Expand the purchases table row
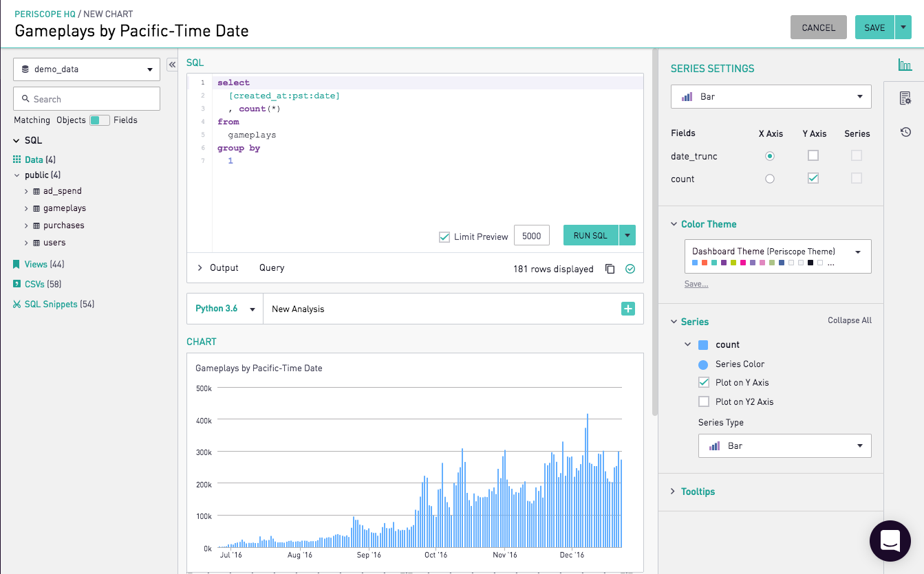Screen dimensions: 924x574 pyautogui.click(x=26, y=225)
